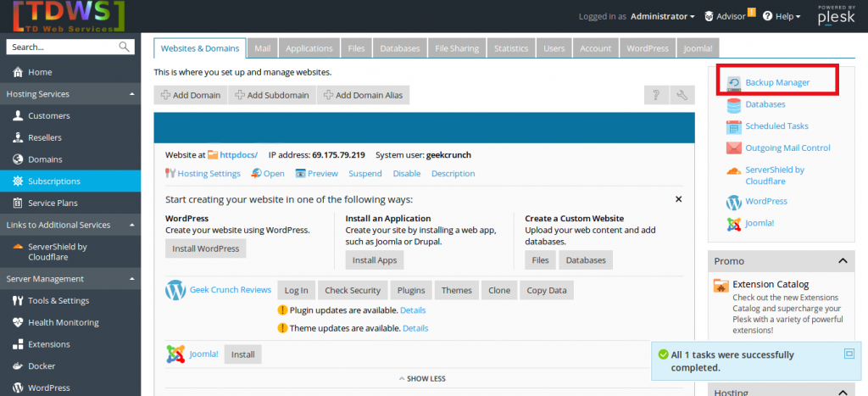
Task: Click the Customers person icon
Action: coord(18,116)
